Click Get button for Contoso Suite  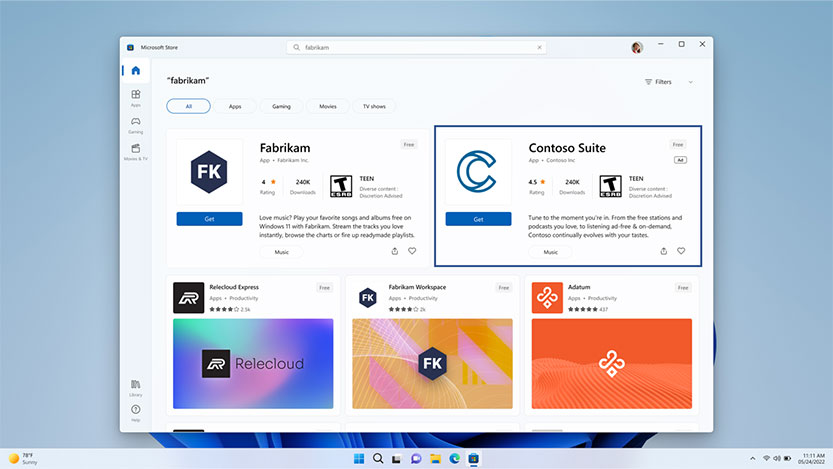point(478,219)
